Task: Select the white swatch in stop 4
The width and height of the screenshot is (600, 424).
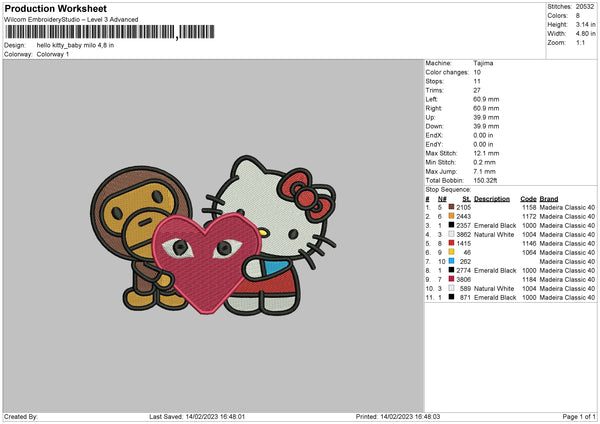Action: pos(452,233)
